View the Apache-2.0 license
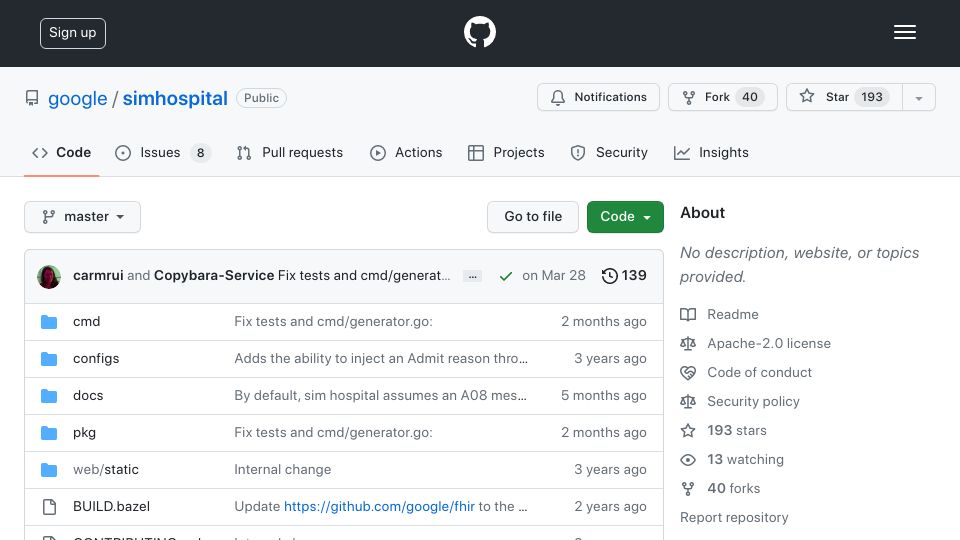Viewport: 960px width, 540px height. [769, 343]
